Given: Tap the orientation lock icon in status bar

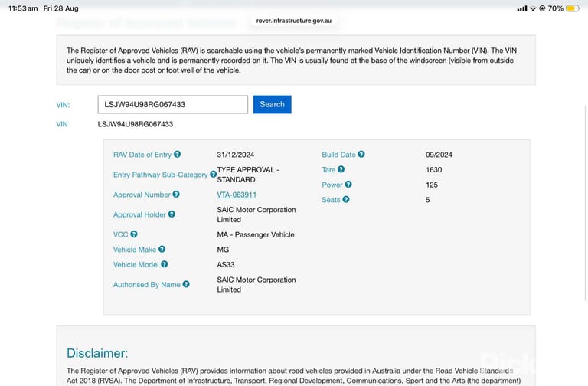Looking at the screenshot, I should [x=542, y=8].
